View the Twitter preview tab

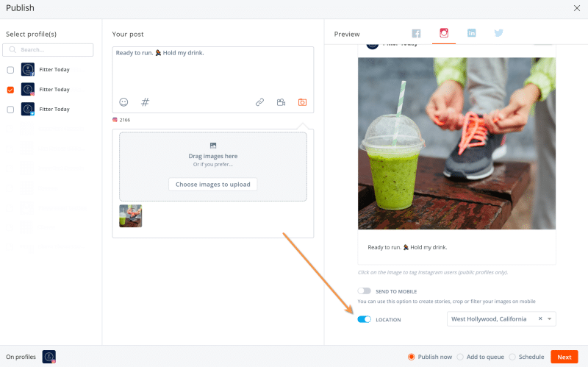[x=498, y=33]
